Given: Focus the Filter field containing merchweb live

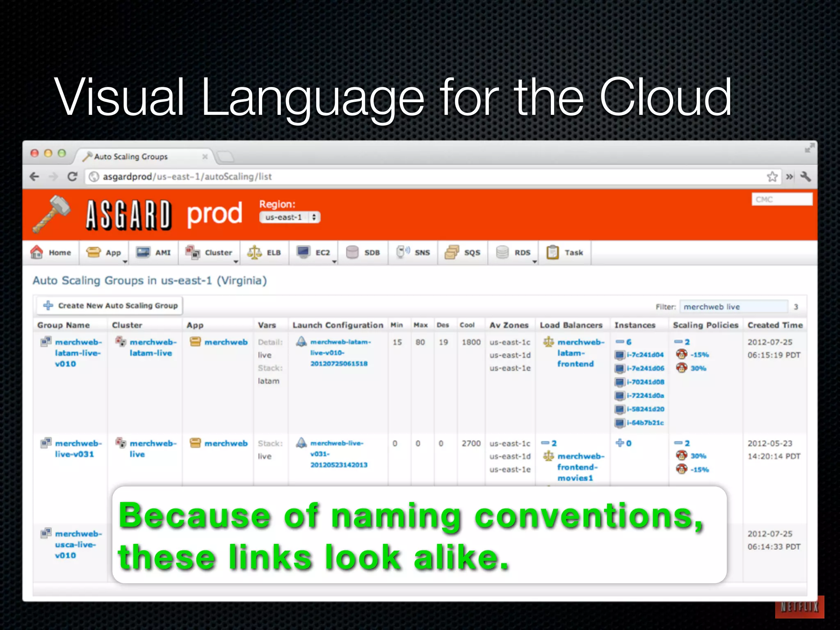Looking at the screenshot, I should (x=734, y=307).
